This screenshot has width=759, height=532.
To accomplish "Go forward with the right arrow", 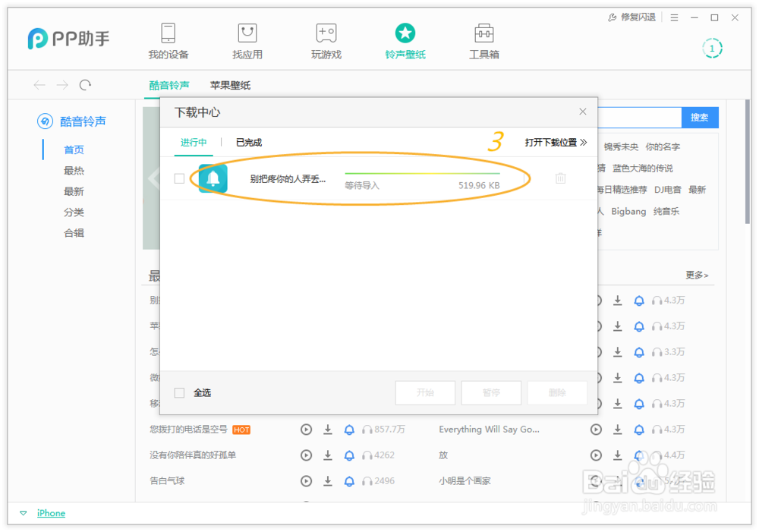I will (62, 85).
